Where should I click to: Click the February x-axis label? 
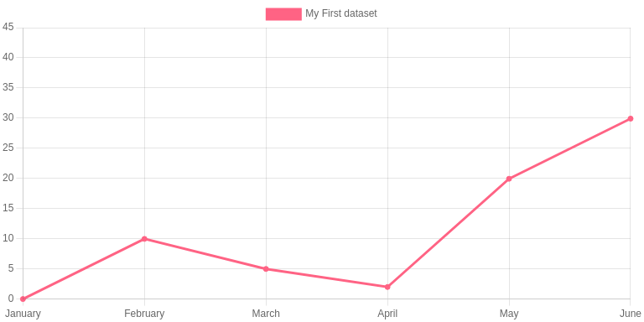coord(144,314)
